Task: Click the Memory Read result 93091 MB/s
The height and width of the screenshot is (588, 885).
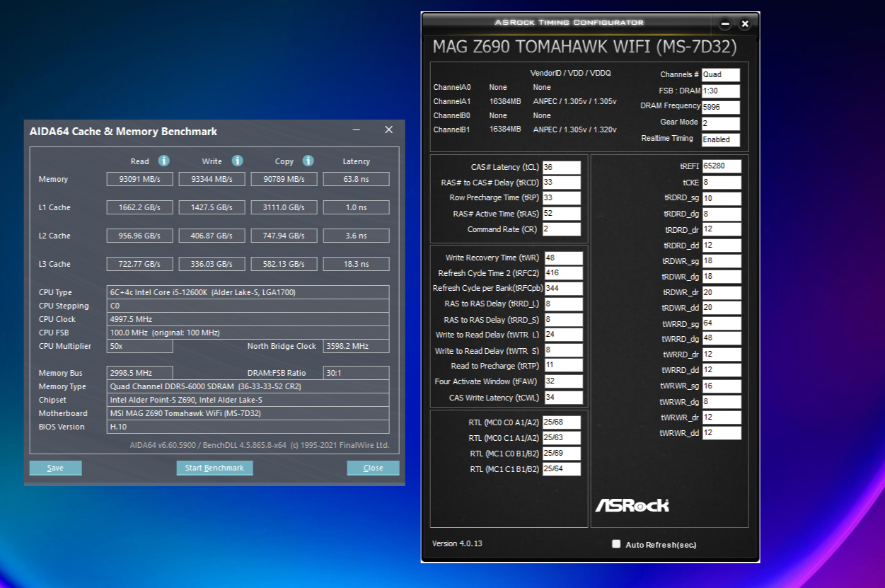Action: coord(140,179)
